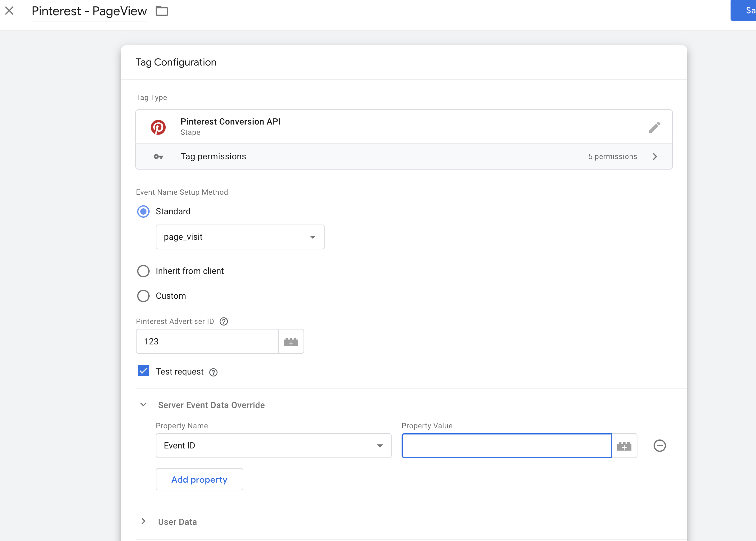Click into the Property Value input

click(x=506, y=446)
